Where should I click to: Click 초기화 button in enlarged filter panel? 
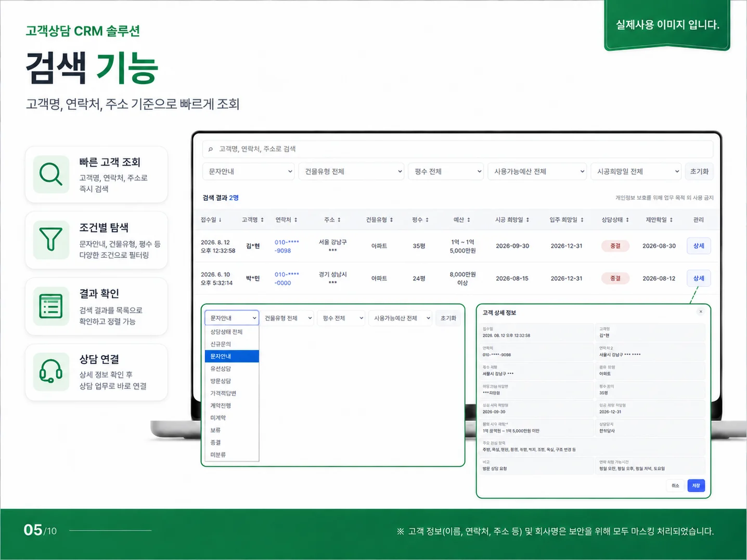click(448, 318)
